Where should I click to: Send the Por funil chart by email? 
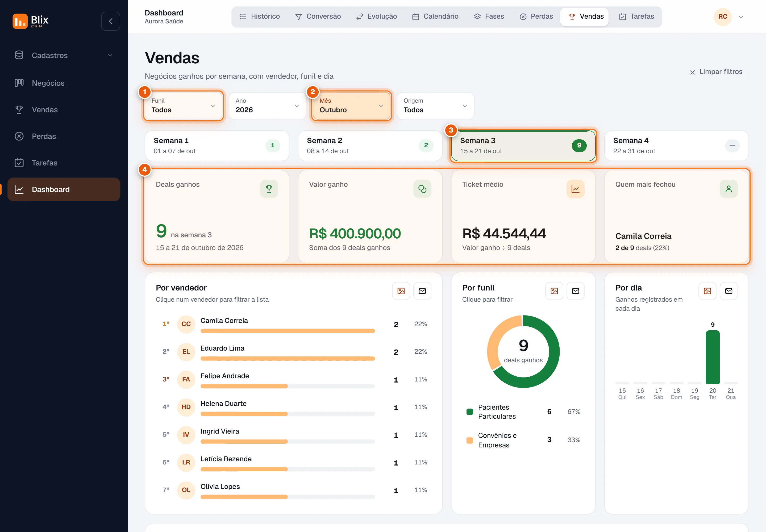tap(576, 291)
